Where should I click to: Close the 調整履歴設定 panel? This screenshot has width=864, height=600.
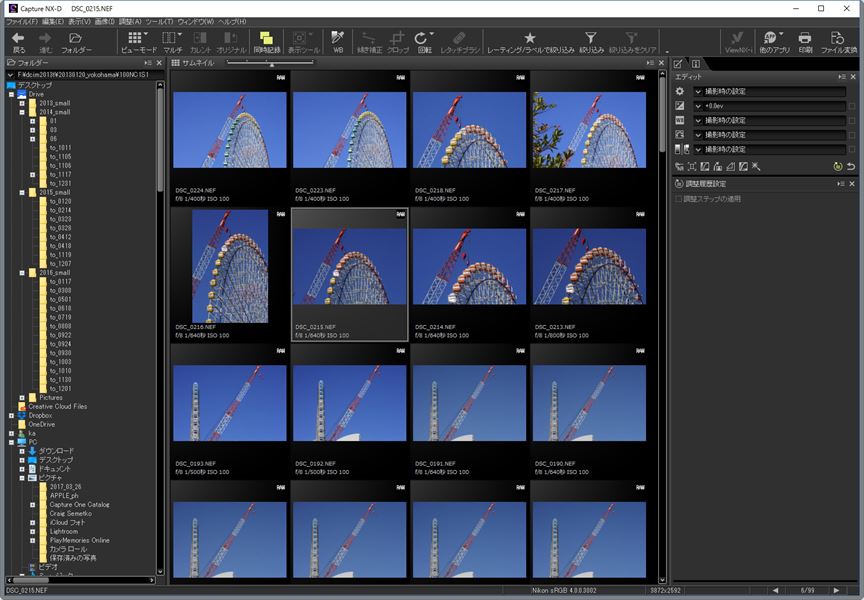pyautogui.click(x=852, y=183)
